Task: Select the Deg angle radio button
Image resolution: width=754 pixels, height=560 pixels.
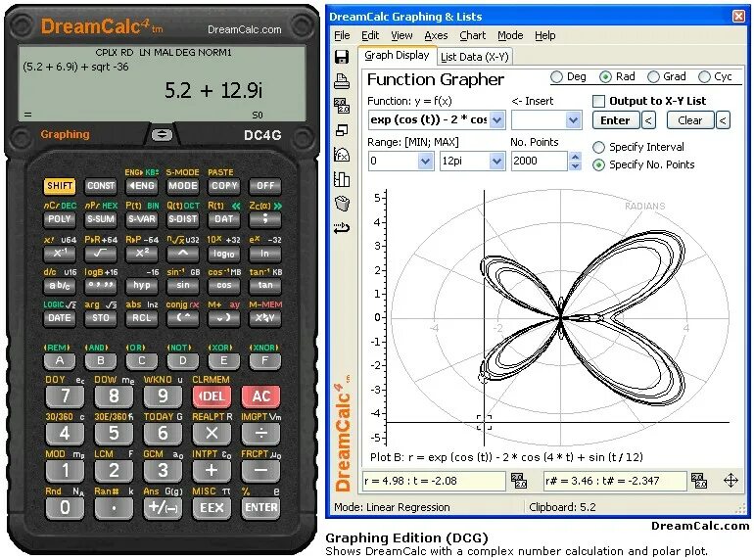Action: point(556,77)
